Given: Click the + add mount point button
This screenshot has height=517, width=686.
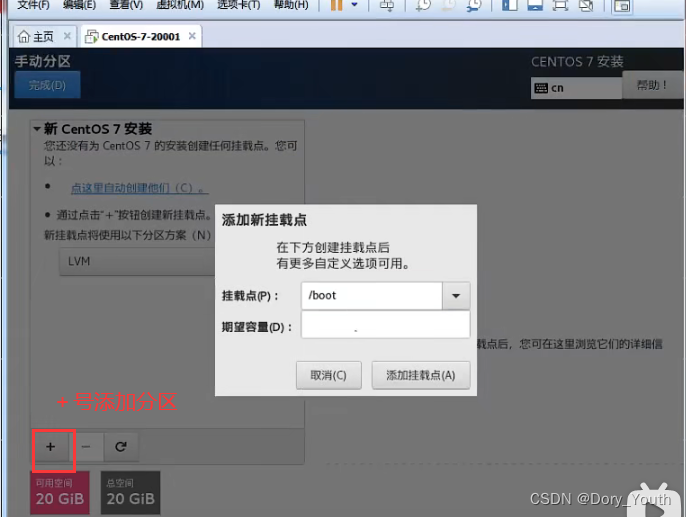Looking at the screenshot, I should coord(51,447).
